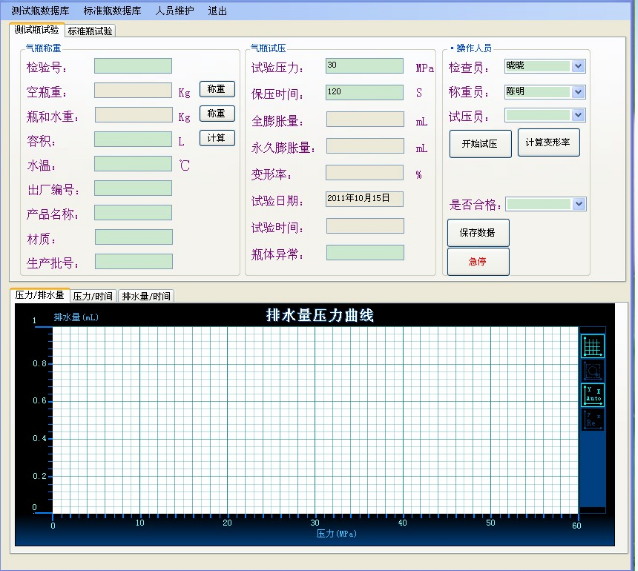Toggle the grid display chart icon
This screenshot has height=571, width=638.
(592, 346)
